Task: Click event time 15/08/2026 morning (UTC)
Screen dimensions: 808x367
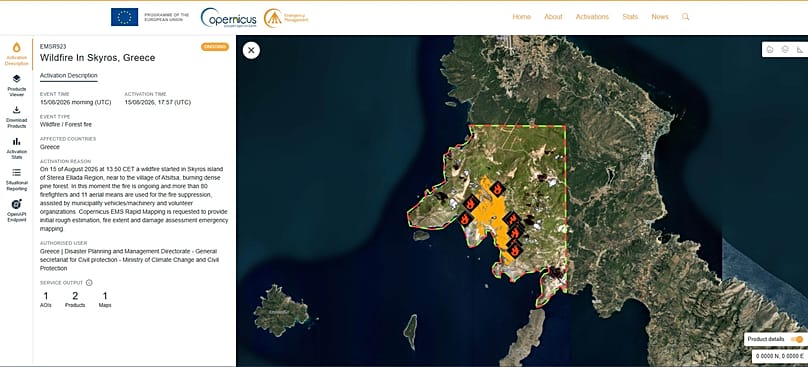Action: coord(75,103)
